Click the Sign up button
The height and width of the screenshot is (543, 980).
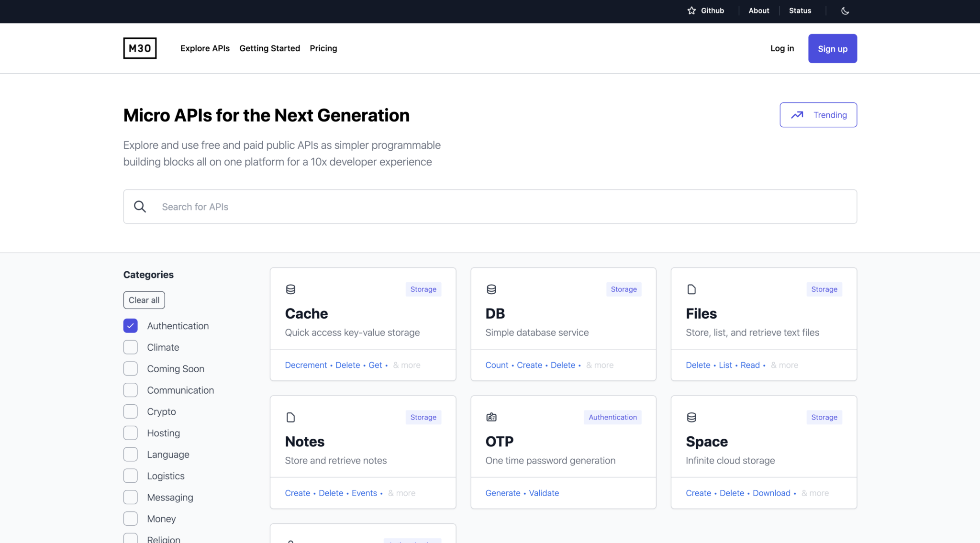coord(832,48)
